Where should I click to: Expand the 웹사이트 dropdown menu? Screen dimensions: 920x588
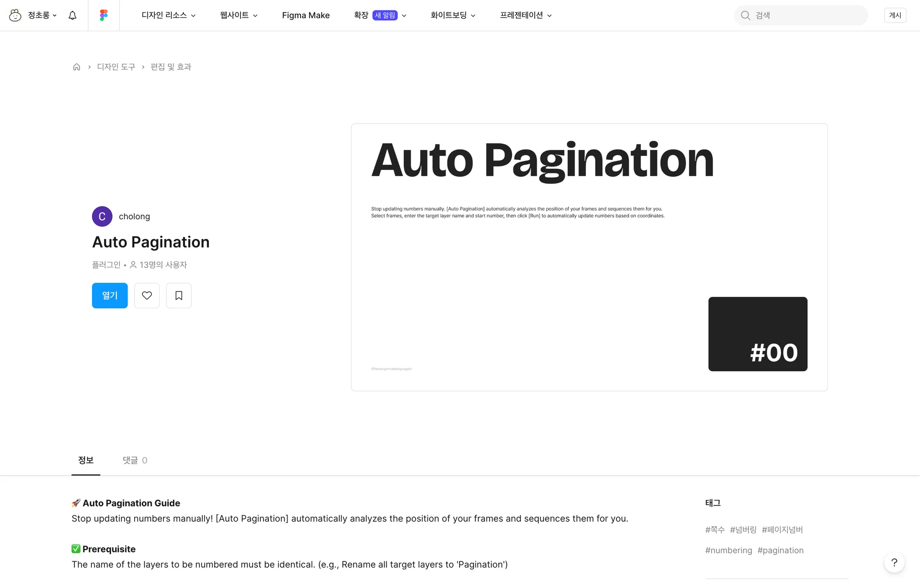click(x=239, y=15)
